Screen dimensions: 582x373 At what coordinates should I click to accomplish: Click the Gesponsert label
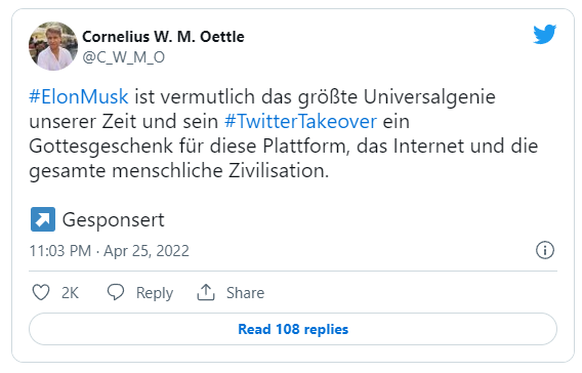point(113,220)
